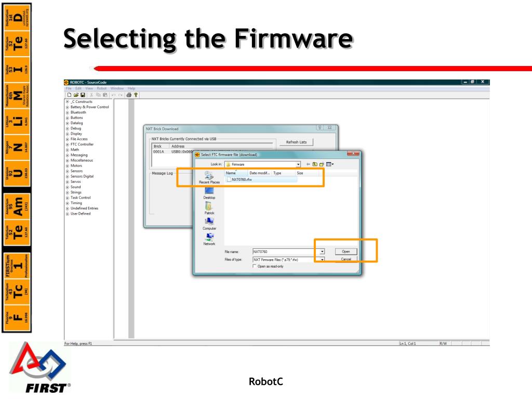This screenshot has width=532, height=399.
Task: Sort by the Size column header
Action: pyautogui.click(x=307, y=173)
